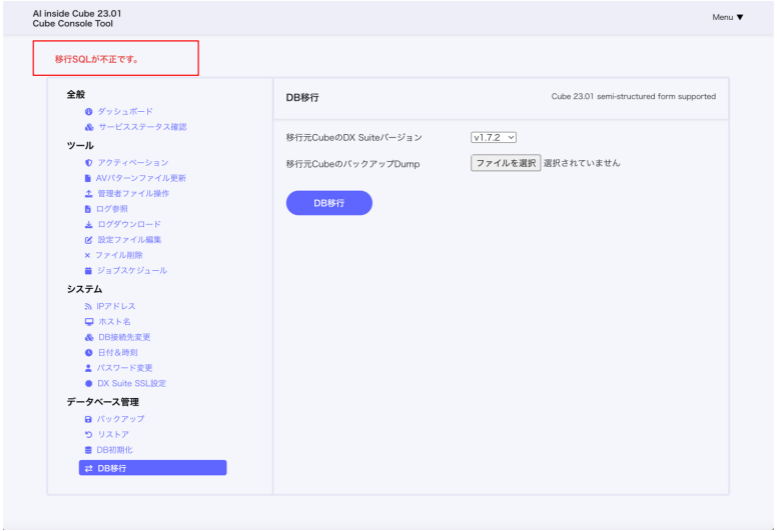Click the clock icon beside 日付&時刻
The image size is (777, 531).
pyautogui.click(x=89, y=352)
